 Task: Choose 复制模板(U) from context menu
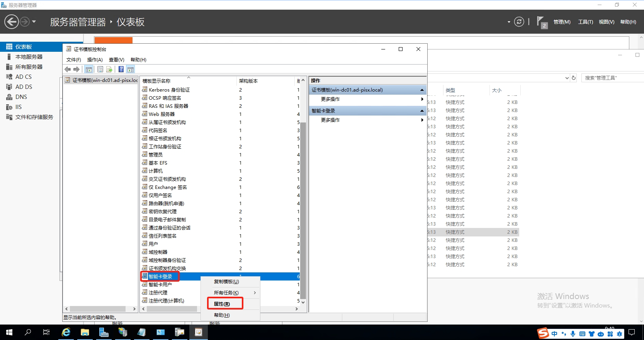[226, 282]
